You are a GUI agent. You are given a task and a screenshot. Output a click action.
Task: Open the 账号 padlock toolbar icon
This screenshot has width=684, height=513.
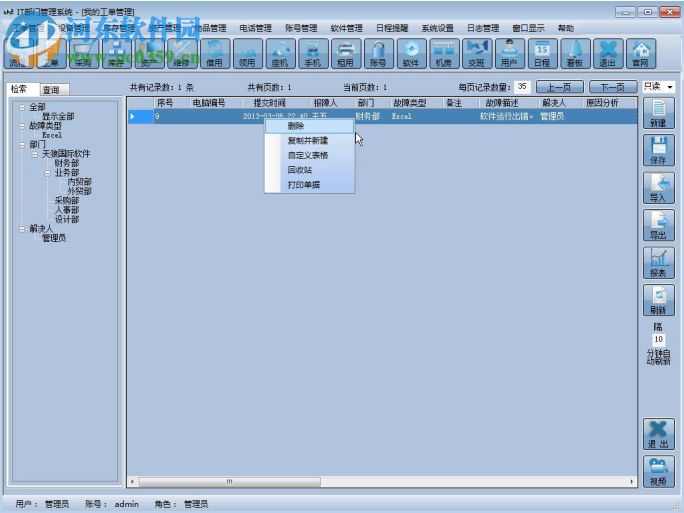[x=378, y=53]
